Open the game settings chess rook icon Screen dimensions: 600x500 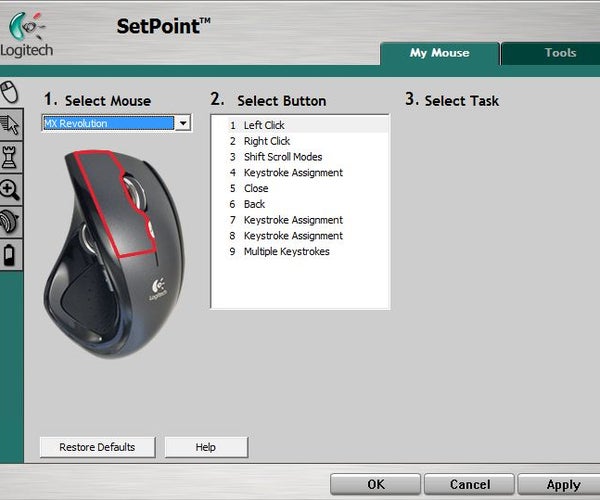(11, 157)
